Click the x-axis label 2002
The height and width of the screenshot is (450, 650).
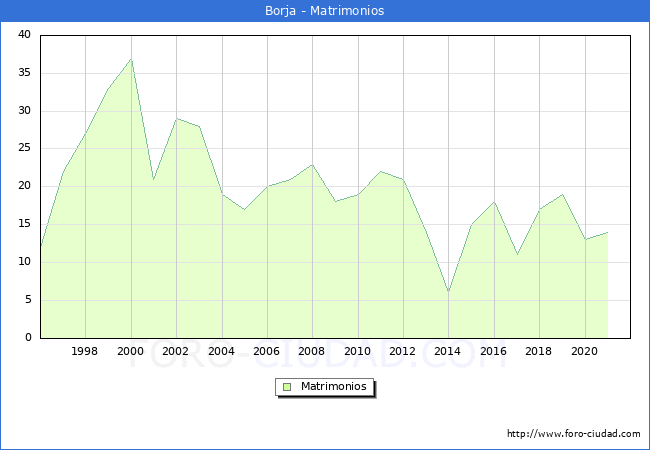(175, 351)
